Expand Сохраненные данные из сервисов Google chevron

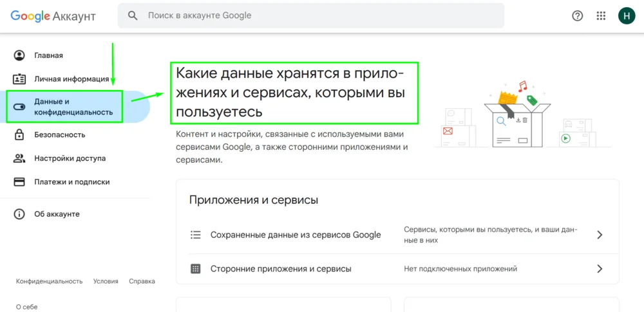[600, 235]
